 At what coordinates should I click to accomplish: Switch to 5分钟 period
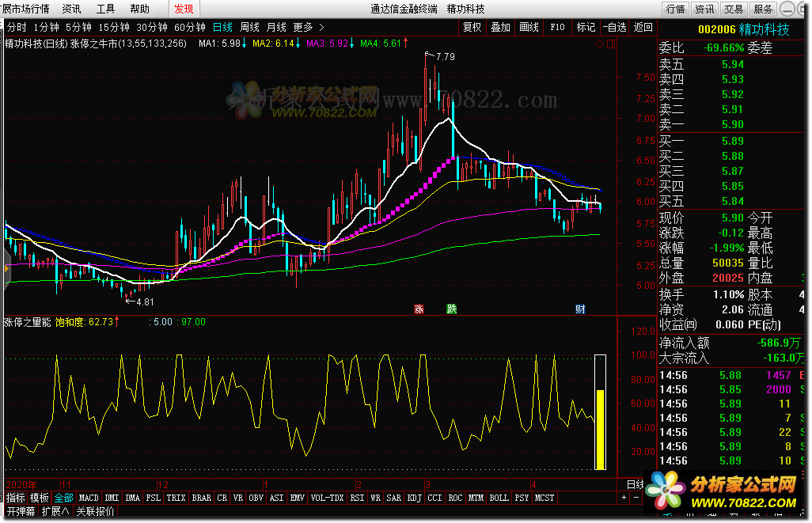[x=78, y=28]
